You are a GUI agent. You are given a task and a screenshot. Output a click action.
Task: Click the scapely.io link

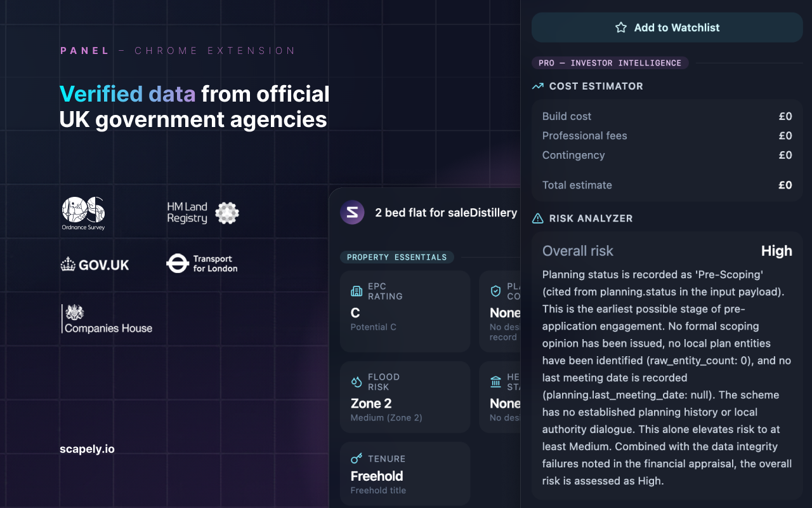tap(87, 449)
